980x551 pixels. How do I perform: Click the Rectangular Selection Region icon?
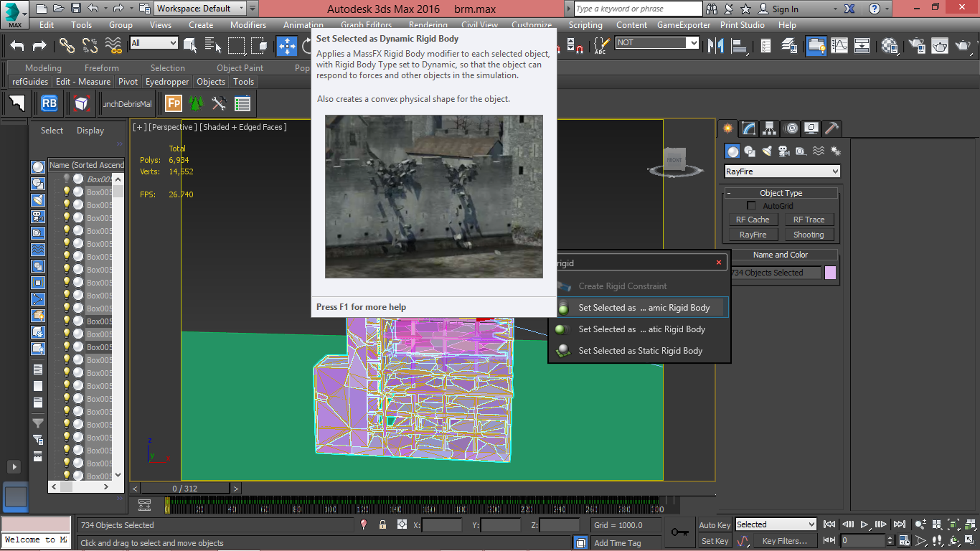coord(236,45)
